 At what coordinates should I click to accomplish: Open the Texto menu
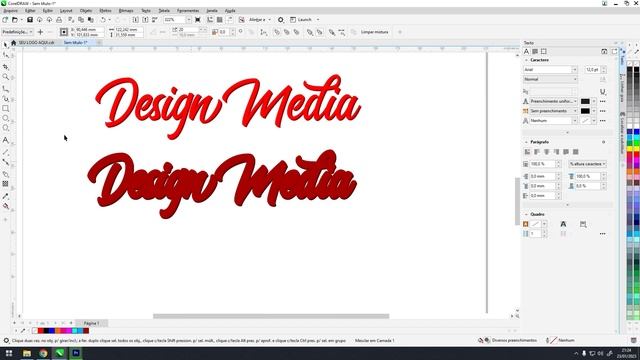[x=146, y=11]
